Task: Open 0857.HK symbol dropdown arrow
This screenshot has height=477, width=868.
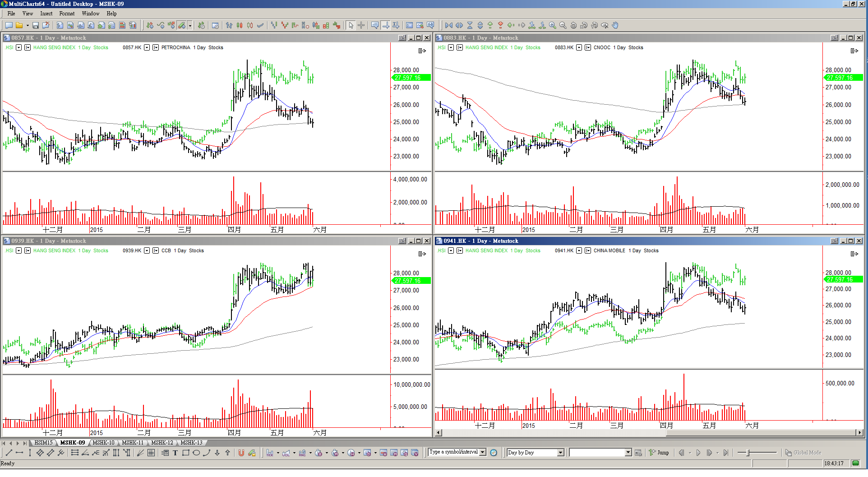Action: tap(147, 48)
